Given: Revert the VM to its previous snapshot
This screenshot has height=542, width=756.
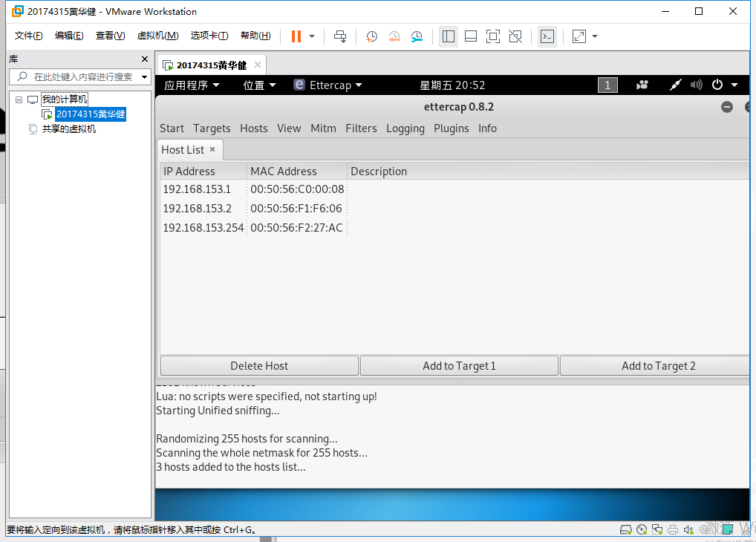Looking at the screenshot, I should pyautogui.click(x=394, y=36).
